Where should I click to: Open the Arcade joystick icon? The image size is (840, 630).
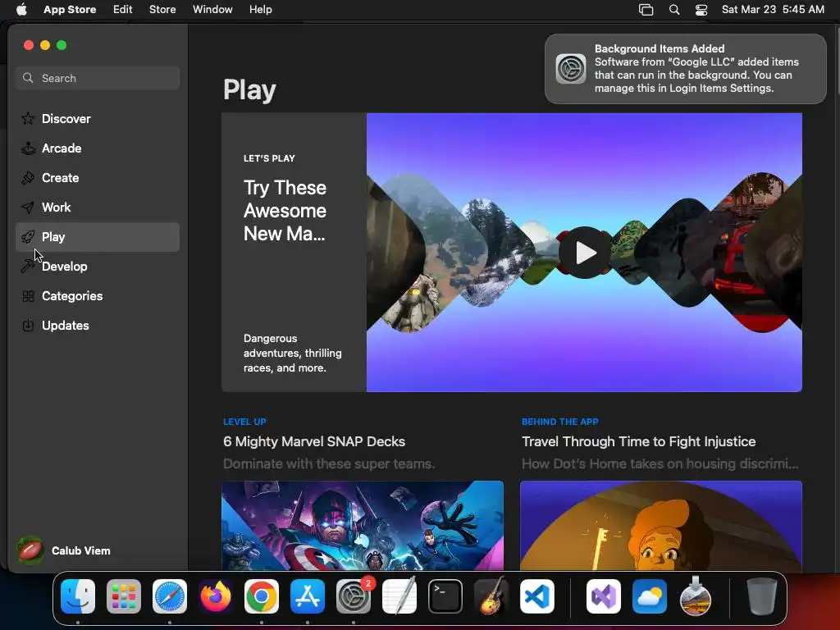pos(28,148)
